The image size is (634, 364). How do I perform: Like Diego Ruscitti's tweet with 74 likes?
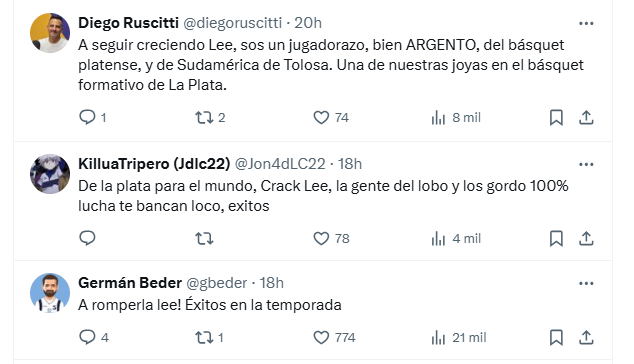331,117
